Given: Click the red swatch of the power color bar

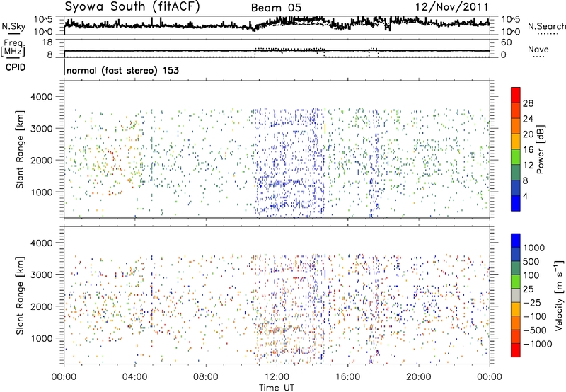Looking at the screenshot, I should pyautogui.click(x=516, y=95).
